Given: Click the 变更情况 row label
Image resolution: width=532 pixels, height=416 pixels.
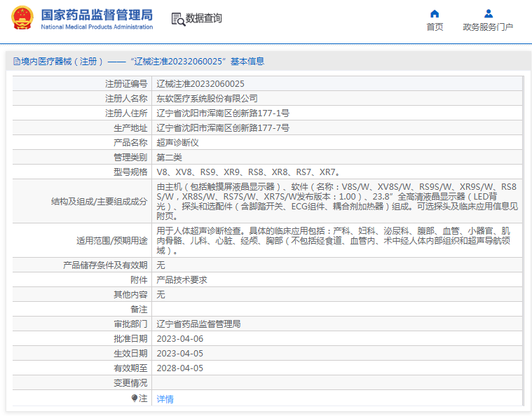Looking at the screenshot, I should click(x=130, y=383).
